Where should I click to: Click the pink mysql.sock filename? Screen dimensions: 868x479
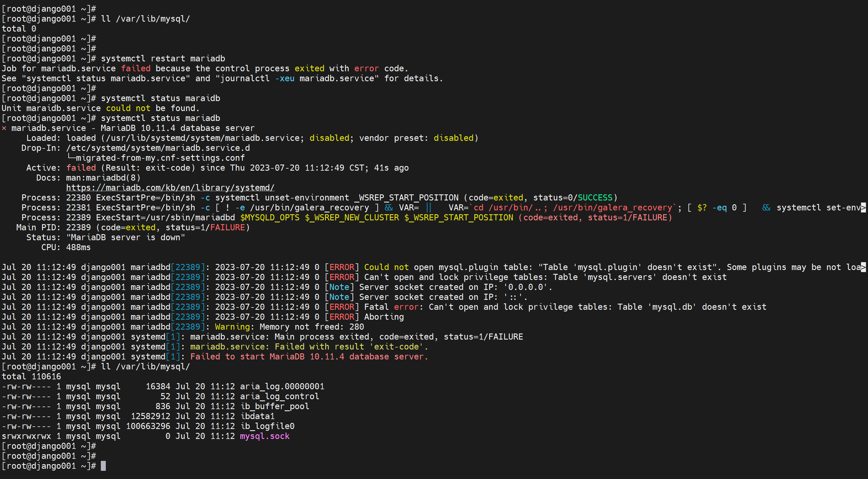click(264, 436)
